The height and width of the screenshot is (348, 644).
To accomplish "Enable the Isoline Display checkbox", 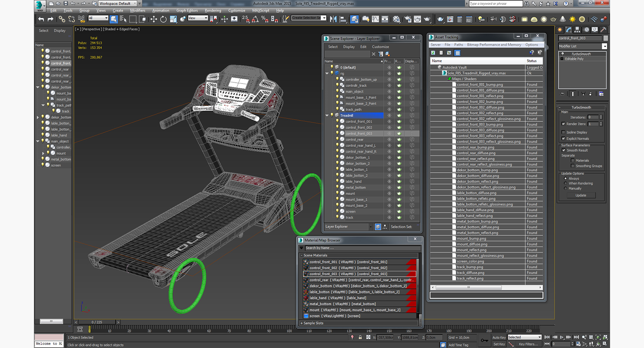I will [x=563, y=132].
